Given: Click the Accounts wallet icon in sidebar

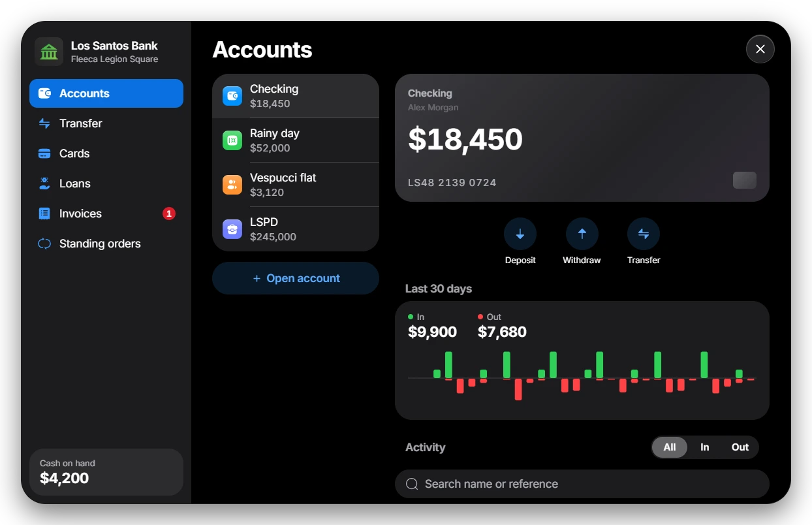Looking at the screenshot, I should [44, 93].
